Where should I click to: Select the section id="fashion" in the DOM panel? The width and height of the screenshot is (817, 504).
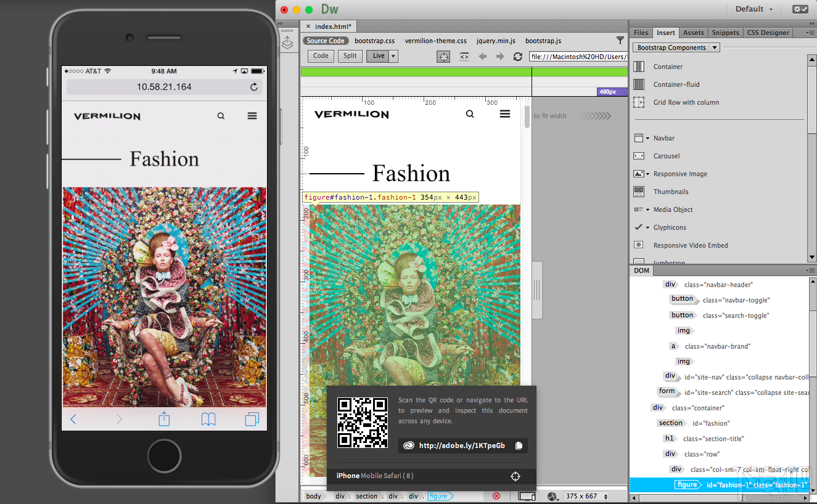pos(671,423)
